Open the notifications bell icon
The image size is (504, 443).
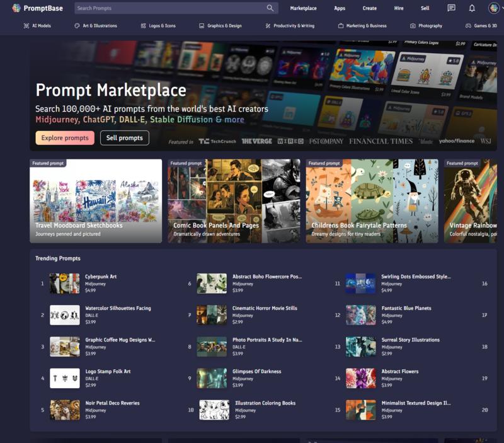click(472, 8)
